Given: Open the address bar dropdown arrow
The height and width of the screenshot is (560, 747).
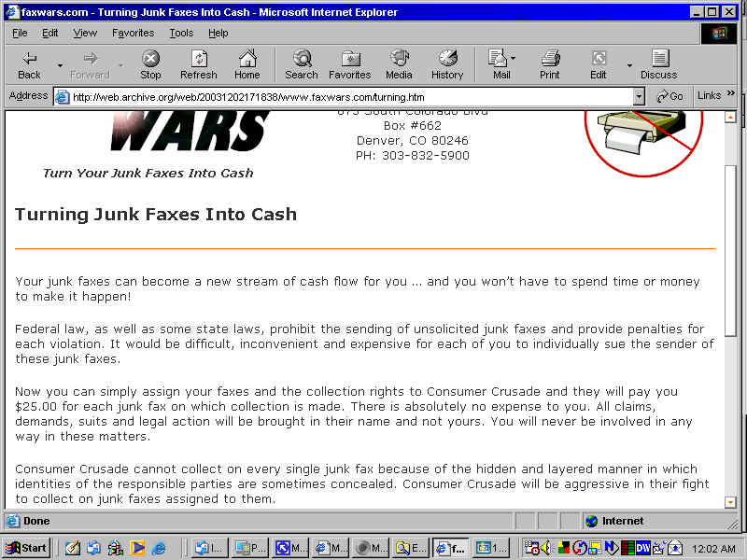Looking at the screenshot, I should pos(639,97).
